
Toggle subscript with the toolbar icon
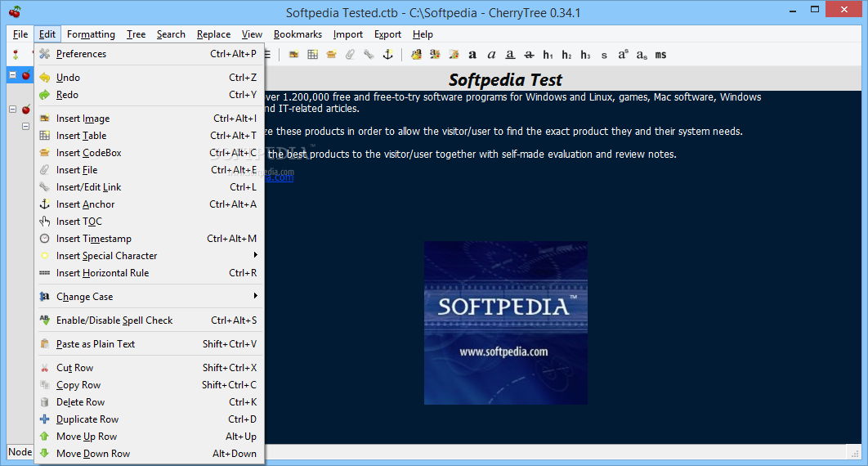point(642,54)
